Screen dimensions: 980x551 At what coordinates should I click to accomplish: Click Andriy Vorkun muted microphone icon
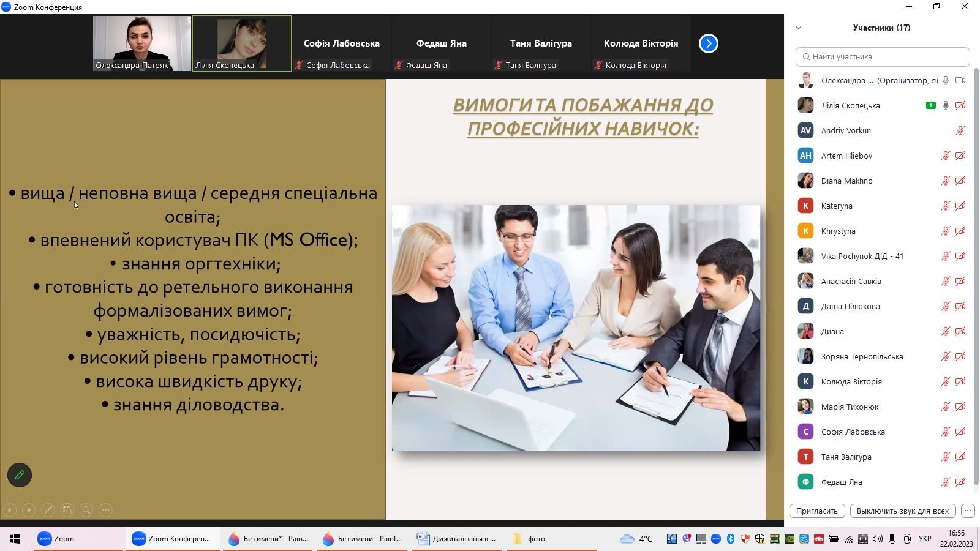point(960,130)
